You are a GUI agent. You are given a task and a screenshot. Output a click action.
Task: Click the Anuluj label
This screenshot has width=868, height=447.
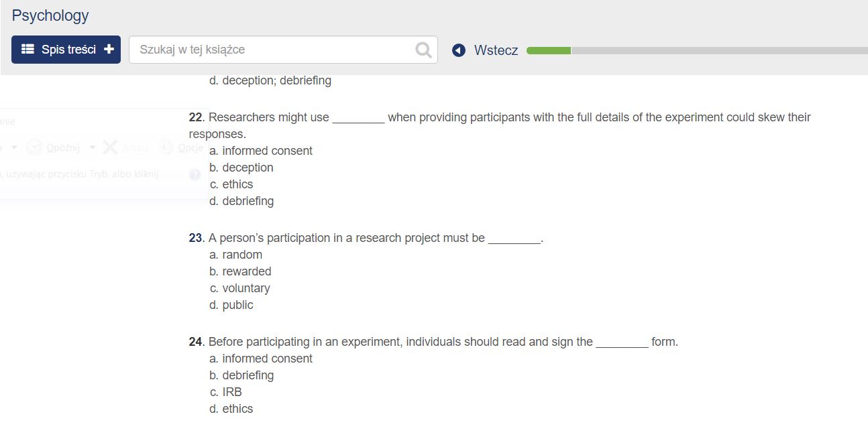click(135, 147)
